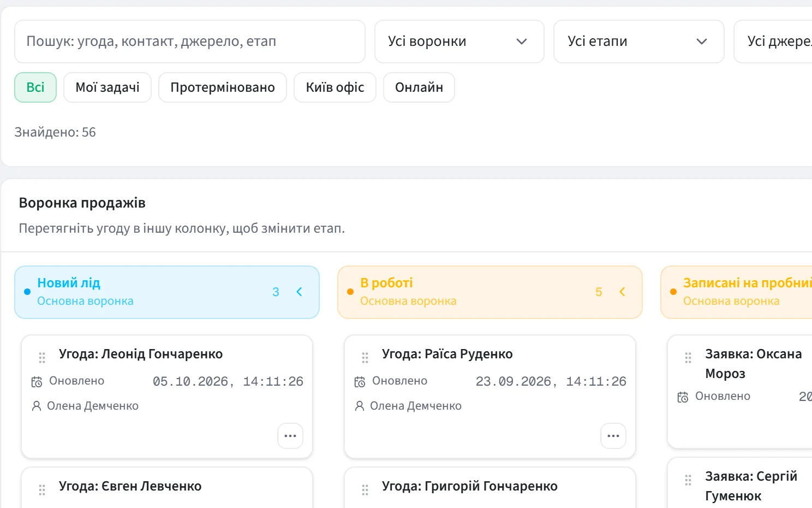Click person icon on Леонід Гончаренко card
Viewport: 812px width, 508px height.
click(37, 406)
